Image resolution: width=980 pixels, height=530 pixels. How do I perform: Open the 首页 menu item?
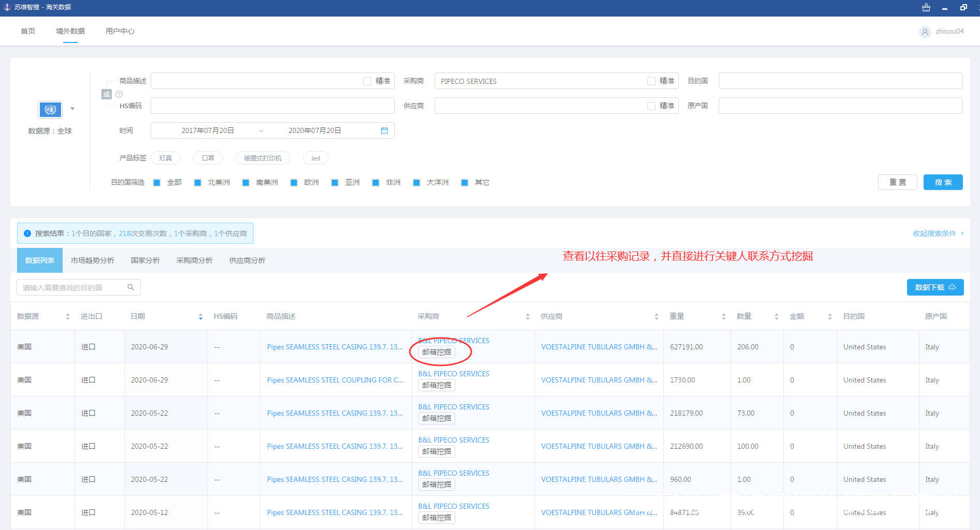(x=28, y=31)
